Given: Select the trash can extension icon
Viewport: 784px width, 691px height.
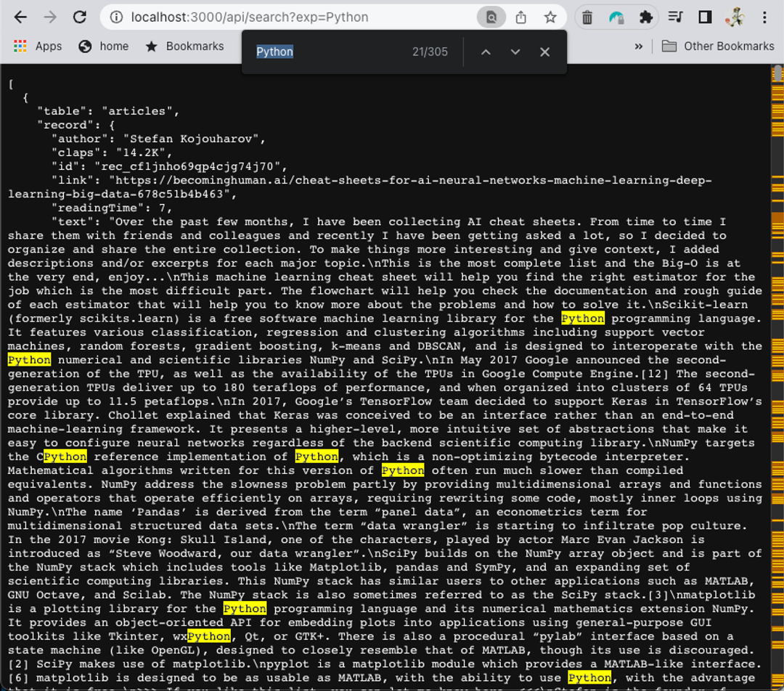Looking at the screenshot, I should point(587,17).
